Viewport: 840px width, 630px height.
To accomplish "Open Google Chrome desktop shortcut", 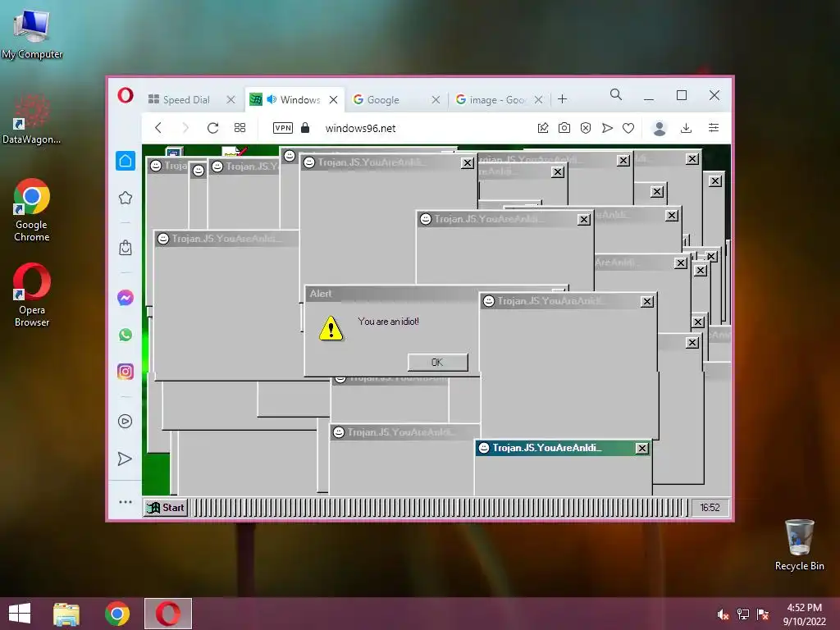I will coord(32,210).
